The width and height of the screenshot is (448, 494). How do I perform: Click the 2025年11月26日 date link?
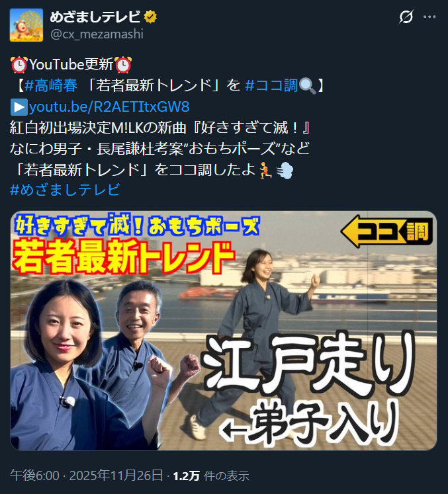tap(116, 475)
